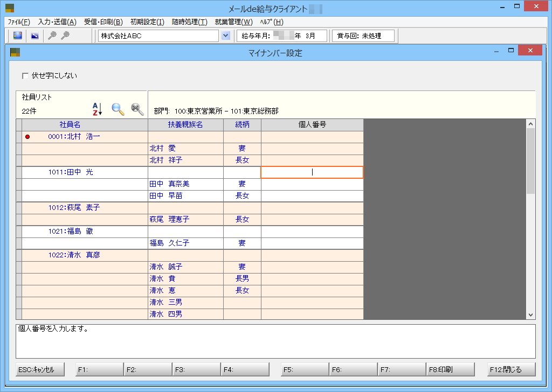Click the F8:印刷 button

pyautogui.click(x=451, y=369)
